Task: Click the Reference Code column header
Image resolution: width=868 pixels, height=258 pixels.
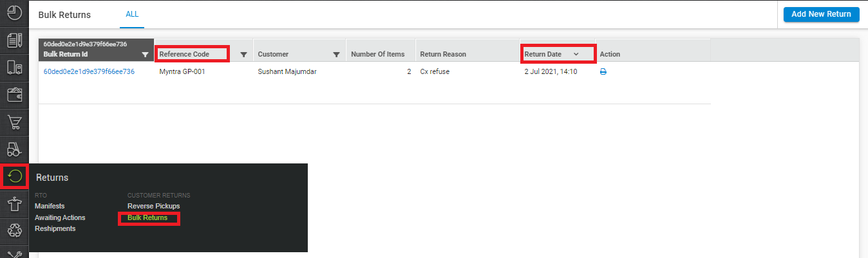Action: (184, 54)
